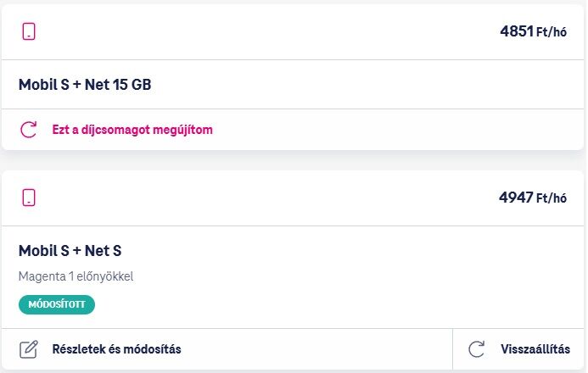Screen dimensions: 588x373
Task: Click the Net S part of plan name
Action: pyautogui.click(x=104, y=251)
